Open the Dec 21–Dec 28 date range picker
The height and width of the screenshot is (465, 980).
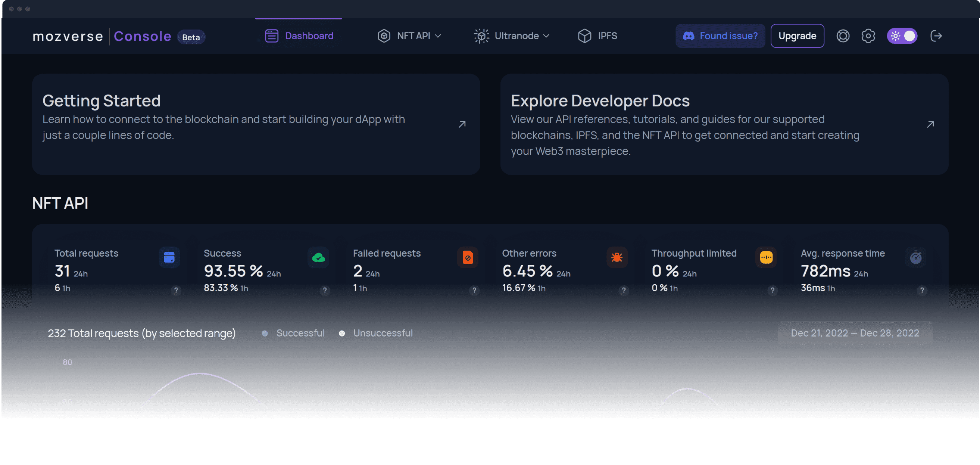[x=855, y=333]
